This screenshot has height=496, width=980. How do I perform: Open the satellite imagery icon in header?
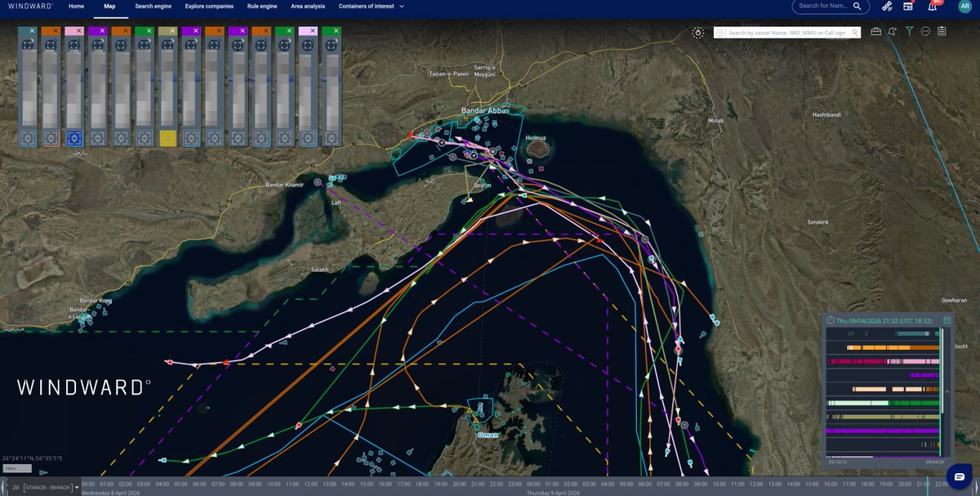(887, 7)
